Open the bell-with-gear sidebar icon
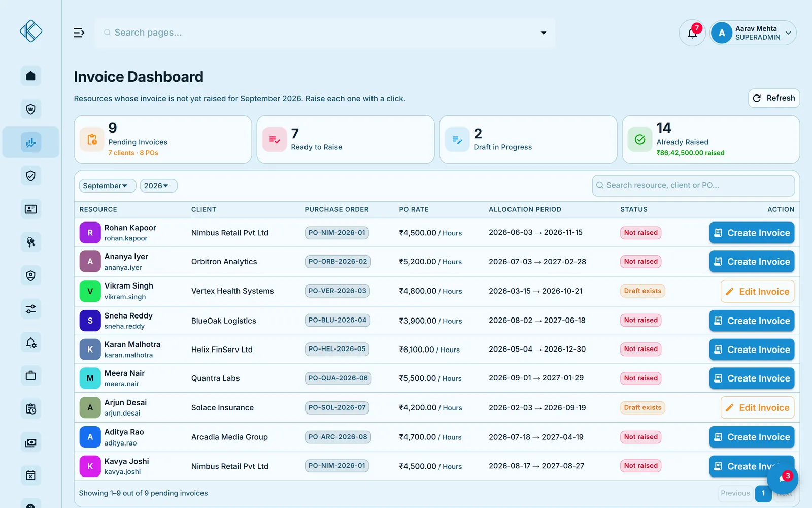Screen dimensions: 812x508 (x=31, y=342)
